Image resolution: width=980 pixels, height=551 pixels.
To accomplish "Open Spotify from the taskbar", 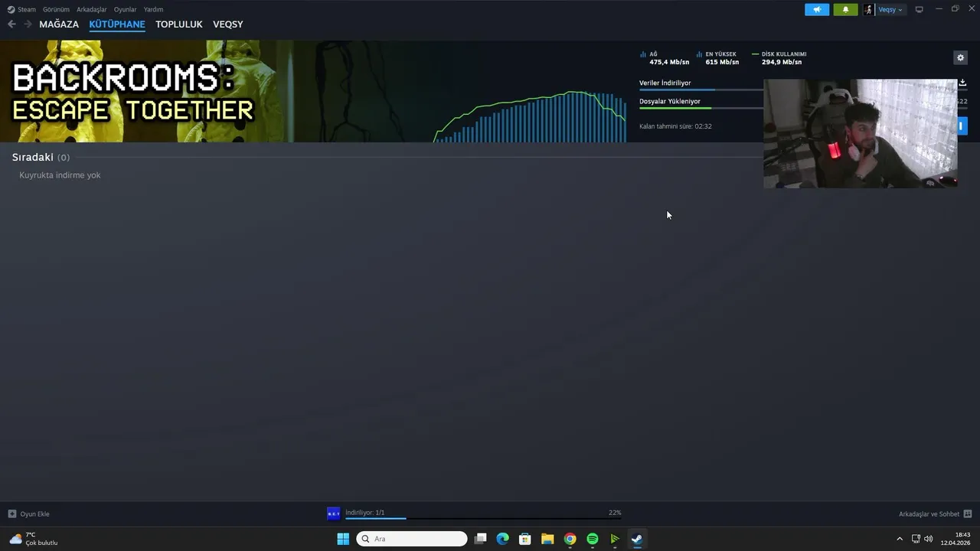I will 593,539.
